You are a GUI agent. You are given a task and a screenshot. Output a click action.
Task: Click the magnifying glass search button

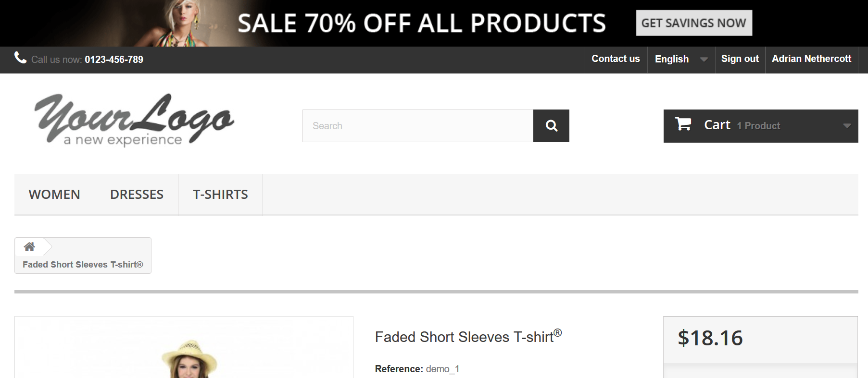[551, 126]
